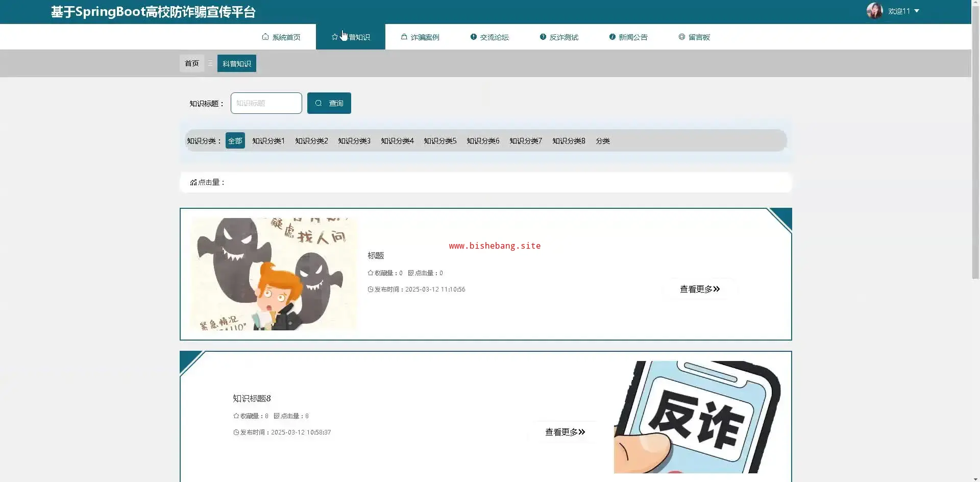This screenshot has height=482, width=980.
Task: Click the clock icon beside 2025-03-12 10:58:37
Action: coord(236,432)
